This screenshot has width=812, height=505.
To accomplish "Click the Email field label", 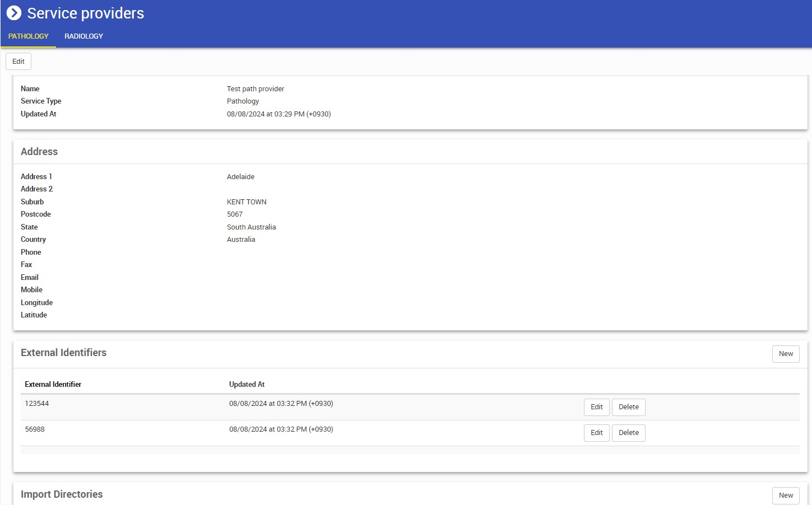I will [30, 278].
